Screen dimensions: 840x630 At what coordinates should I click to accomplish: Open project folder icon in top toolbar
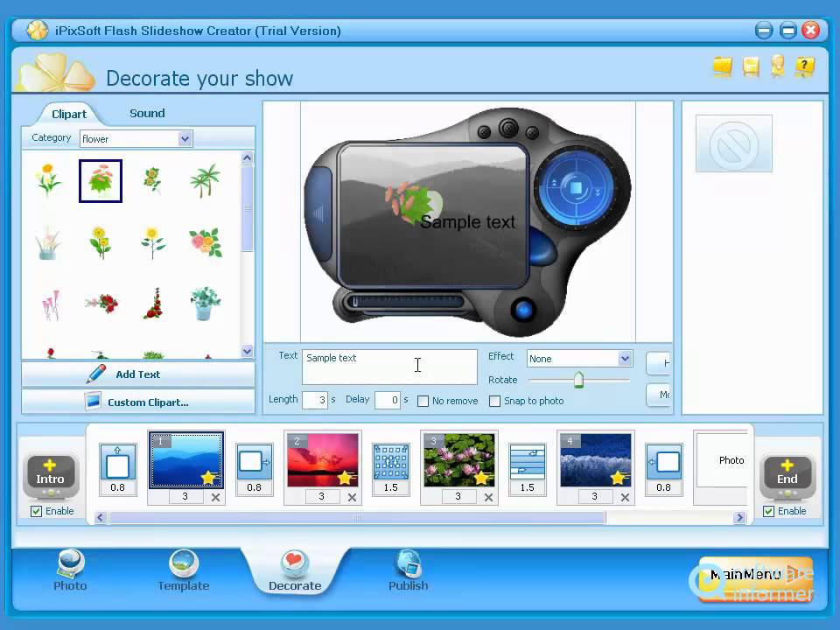tap(723, 66)
